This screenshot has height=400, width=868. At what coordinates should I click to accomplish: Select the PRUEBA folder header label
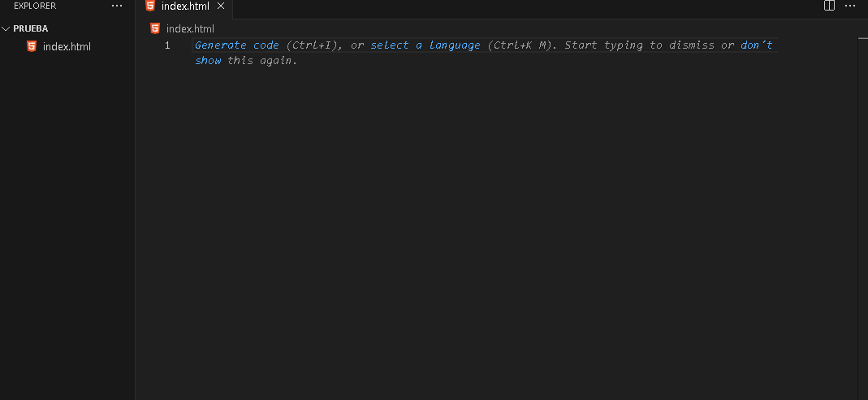[30, 28]
